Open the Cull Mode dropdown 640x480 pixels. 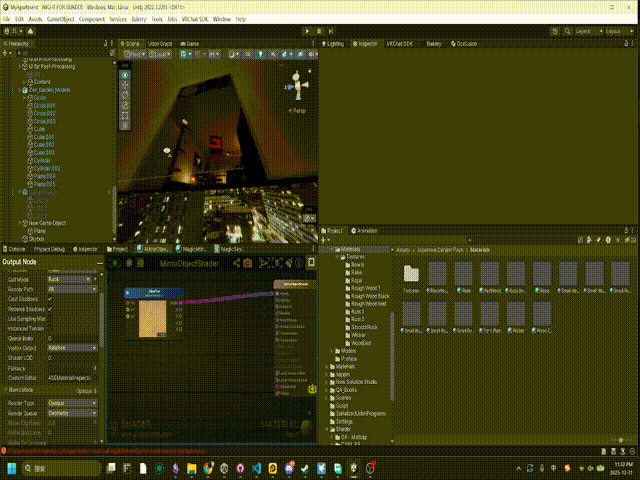(x=70, y=280)
